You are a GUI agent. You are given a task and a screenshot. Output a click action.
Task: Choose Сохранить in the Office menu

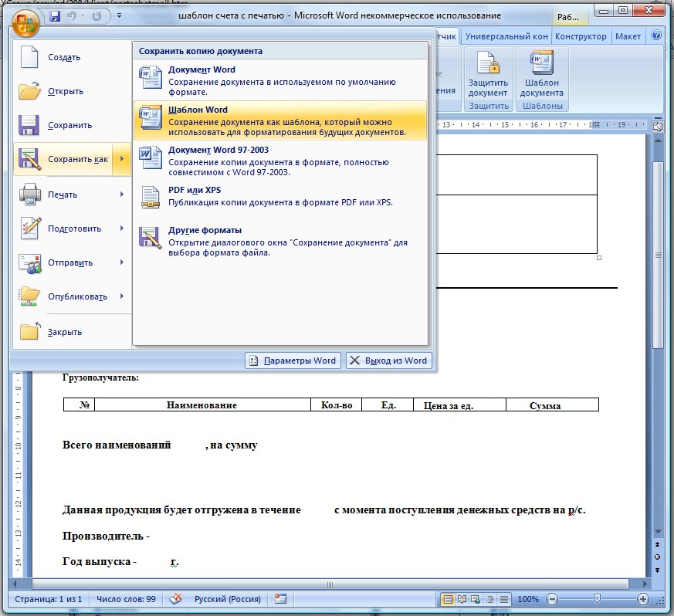pyautogui.click(x=72, y=125)
